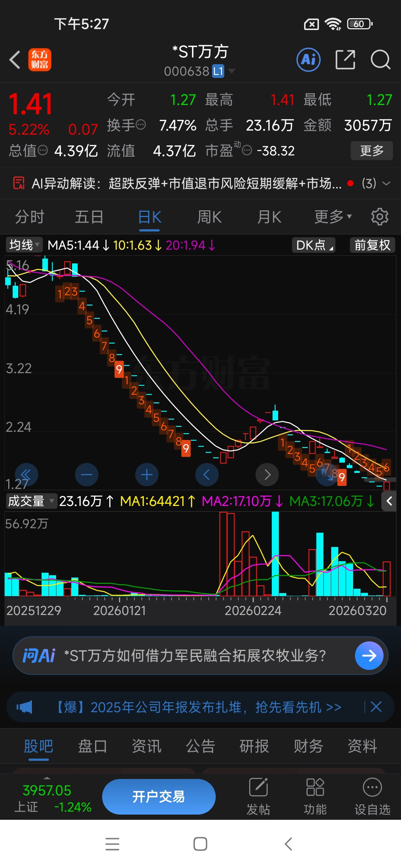Image resolution: width=401 pixels, height=868 pixels.
Task: Tap the tallest cyan volume bar
Action: pyautogui.click(x=275, y=554)
